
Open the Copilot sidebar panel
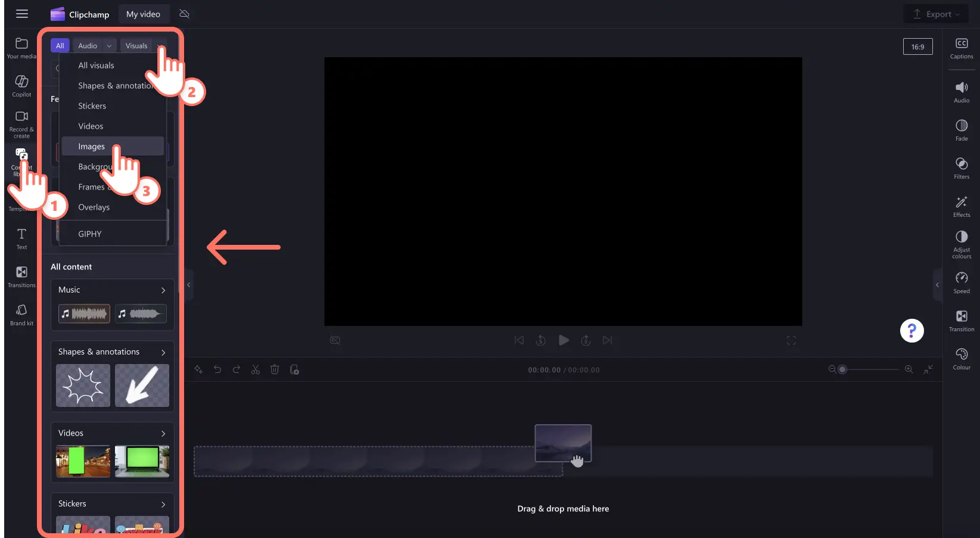21,86
